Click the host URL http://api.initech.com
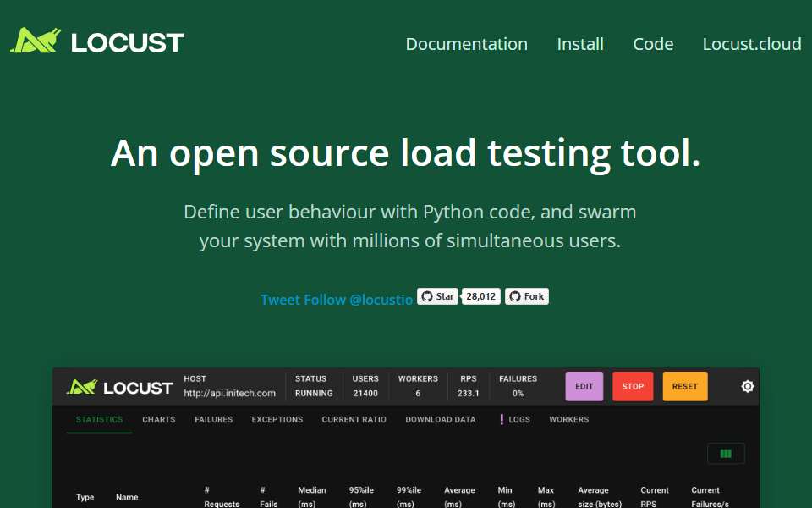 (x=229, y=393)
